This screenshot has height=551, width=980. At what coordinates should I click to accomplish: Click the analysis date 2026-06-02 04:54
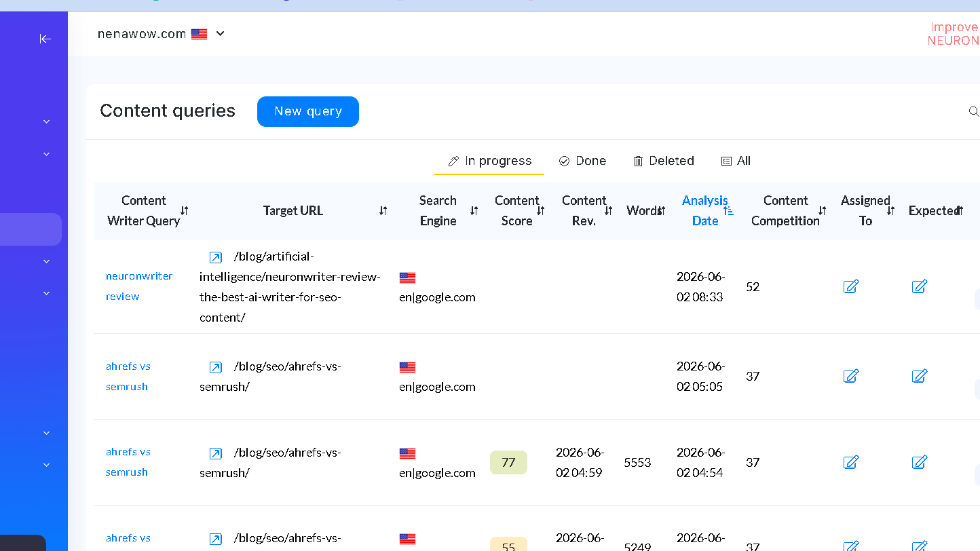pyautogui.click(x=701, y=462)
